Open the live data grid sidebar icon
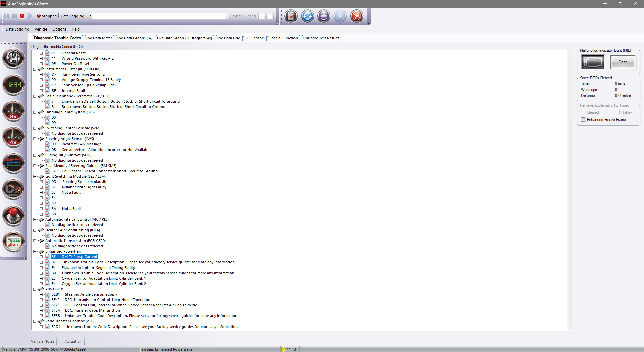 coord(13,163)
